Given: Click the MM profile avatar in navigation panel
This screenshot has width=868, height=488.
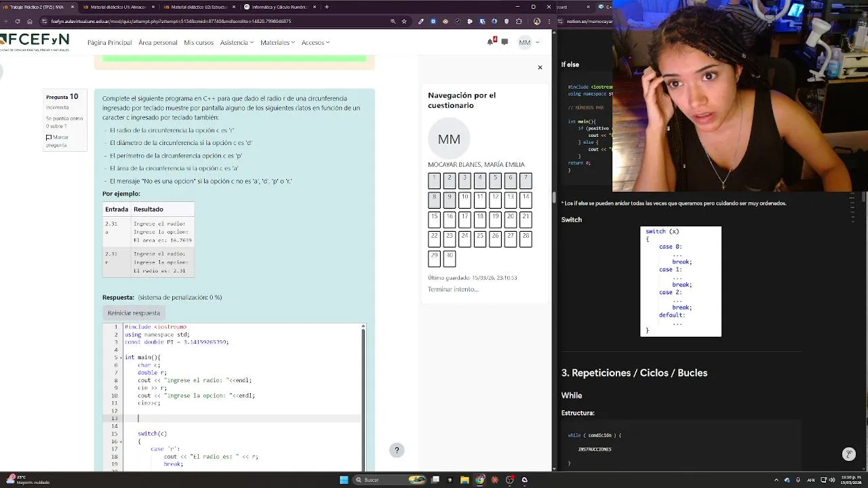Looking at the screenshot, I should click(449, 139).
